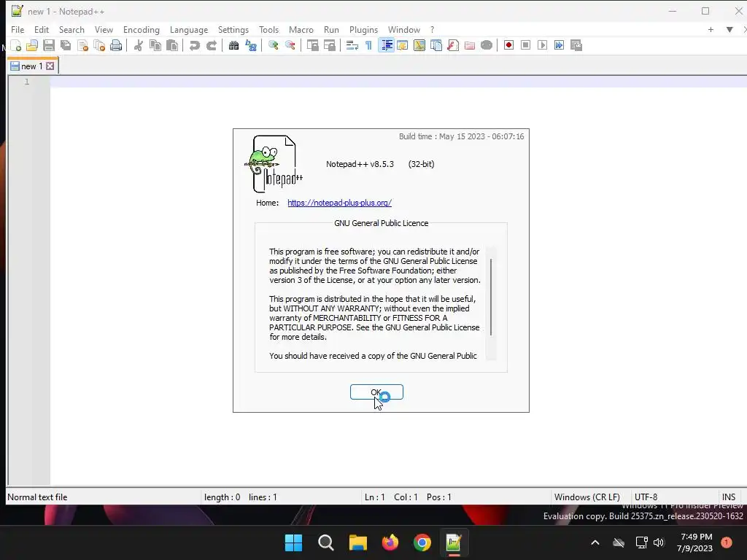This screenshot has width=747, height=560.
Task: Click the Close document toolbar icon
Action: [82, 45]
